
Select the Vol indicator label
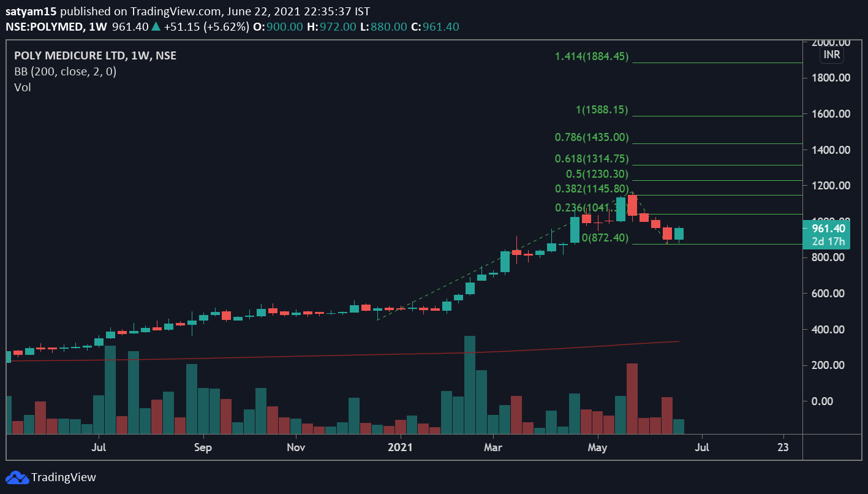(23, 87)
